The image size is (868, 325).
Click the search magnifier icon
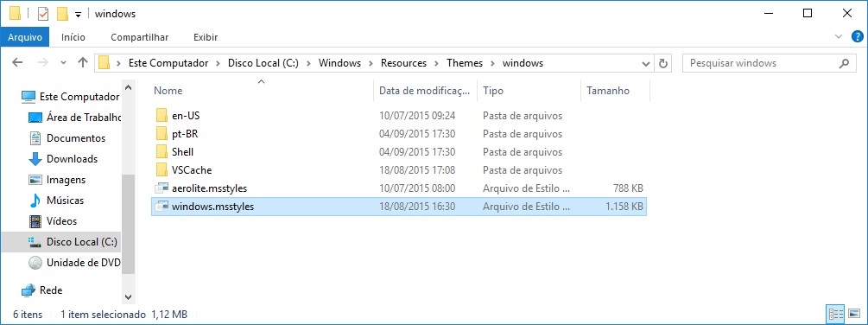coord(844,63)
